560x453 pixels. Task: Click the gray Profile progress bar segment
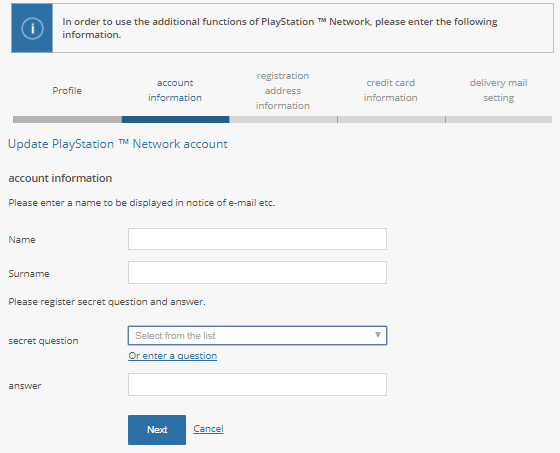tap(68, 119)
